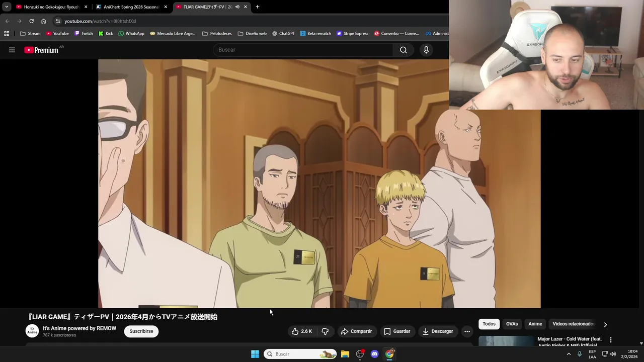This screenshot has height=362, width=644.
Task: Open the YouTube bookmark
Action: 57,34
